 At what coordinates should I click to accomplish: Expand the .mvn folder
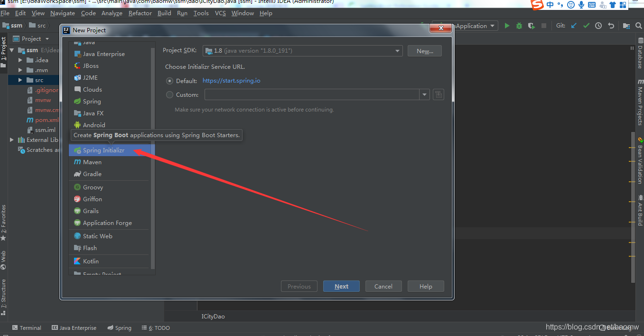tap(20, 70)
